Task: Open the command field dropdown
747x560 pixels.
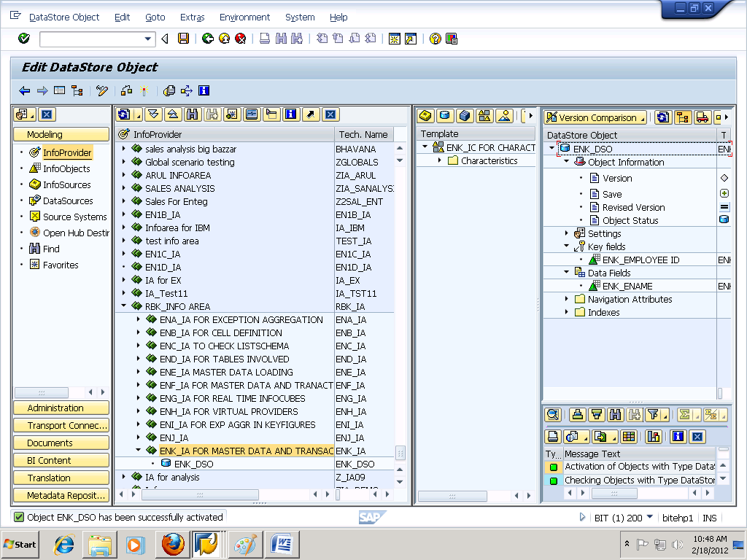Action: pos(147,39)
